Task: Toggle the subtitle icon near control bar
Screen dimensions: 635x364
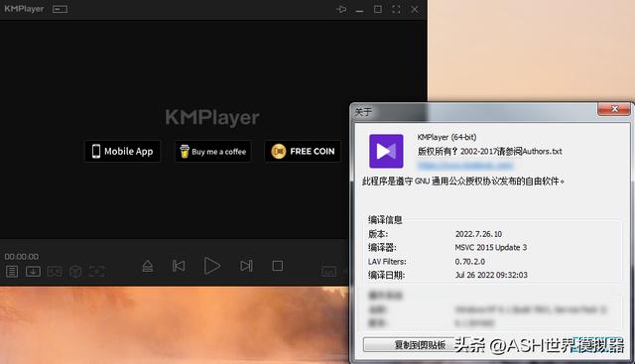Action: (x=328, y=272)
